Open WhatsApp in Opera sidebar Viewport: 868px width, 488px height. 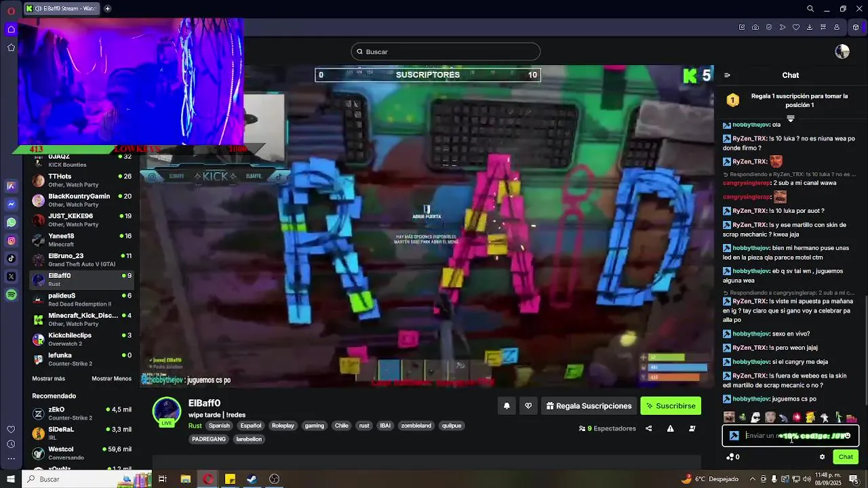(11, 222)
